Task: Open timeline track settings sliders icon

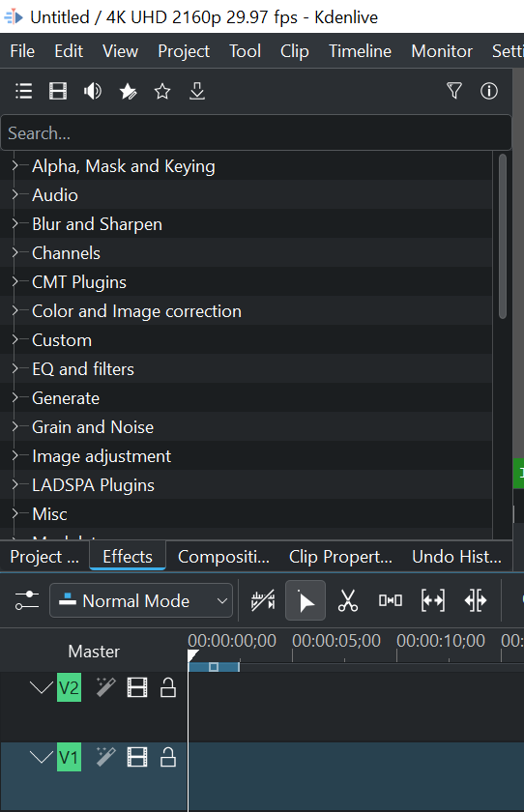Action: 27,600
